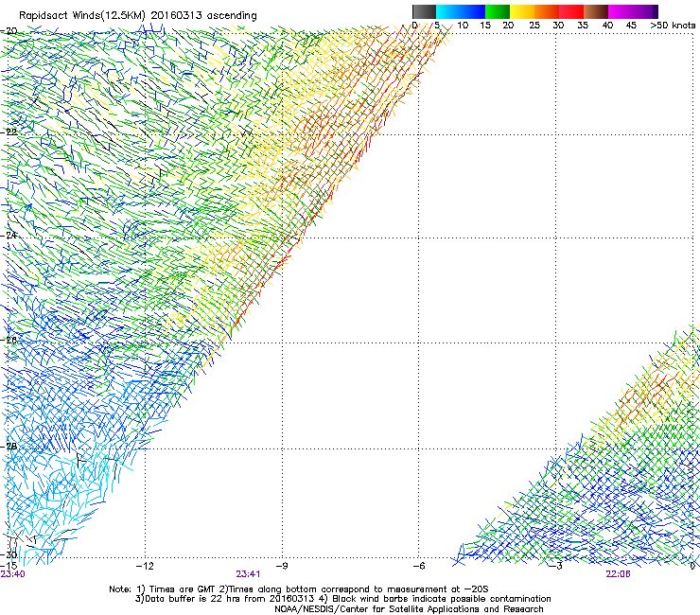Click the gray 0-5 knots color swatch
The height and width of the screenshot is (615, 700).
click(x=424, y=11)
